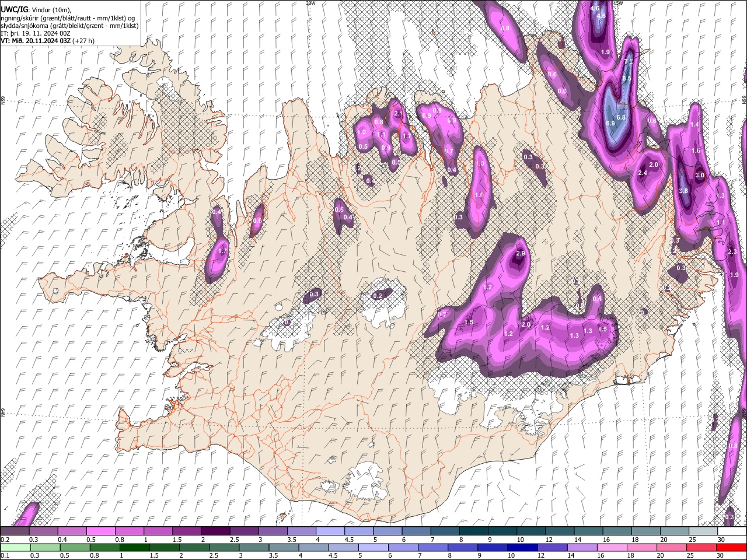Click the 2.3 snowfall value on east coast
Image resolution: width=747 pixels, height=560 pixels.
(x=733, y=251)
